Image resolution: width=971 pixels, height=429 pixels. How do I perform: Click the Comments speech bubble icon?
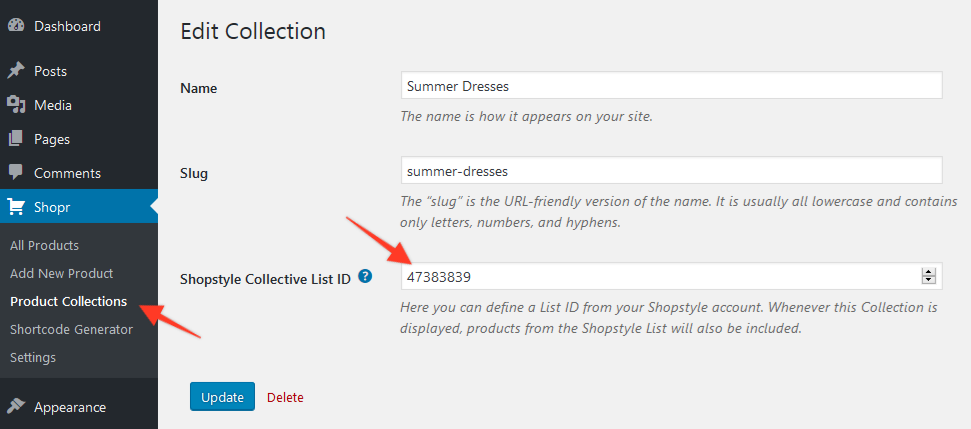tap(15, 173)
